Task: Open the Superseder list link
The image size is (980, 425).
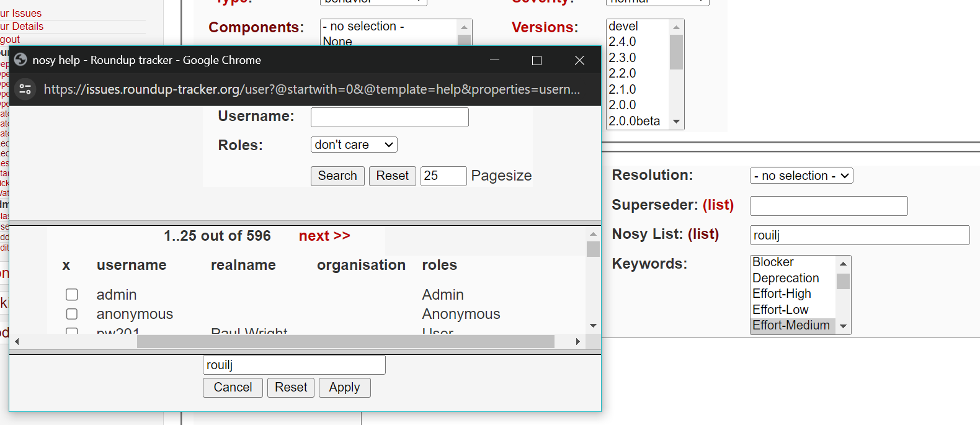Action: (x=718, y=205)
